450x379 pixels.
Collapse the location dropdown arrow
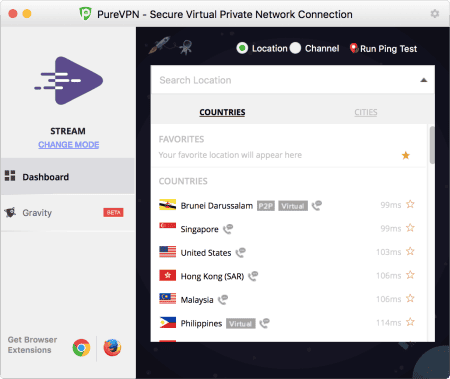(x=424, y=80)
